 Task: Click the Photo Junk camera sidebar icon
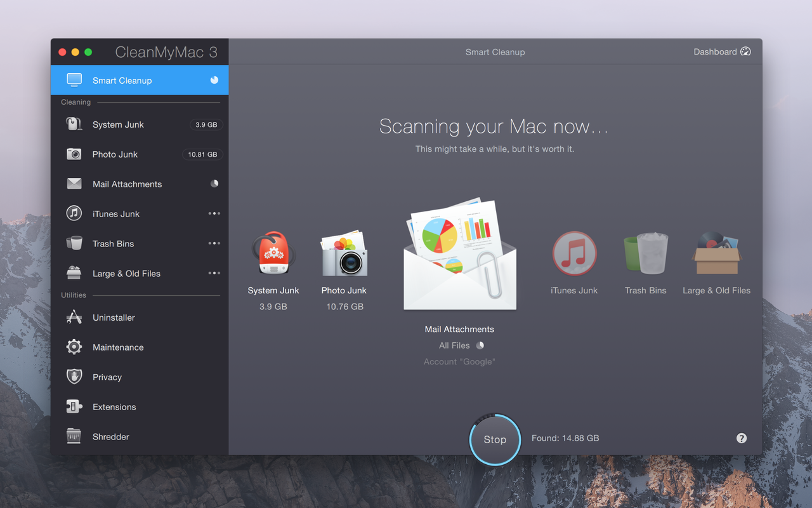[74, 154]
